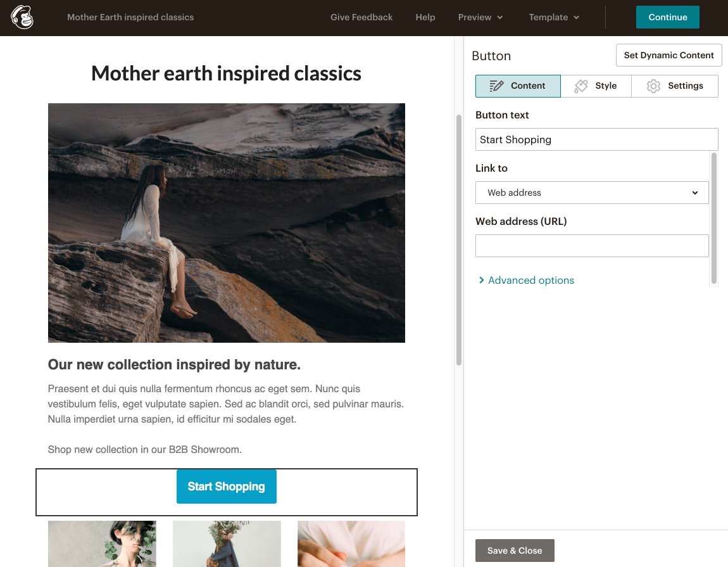The image size is (728, 567).
Task: Click Give Feedback in top bar
Action: pos(361,17)
